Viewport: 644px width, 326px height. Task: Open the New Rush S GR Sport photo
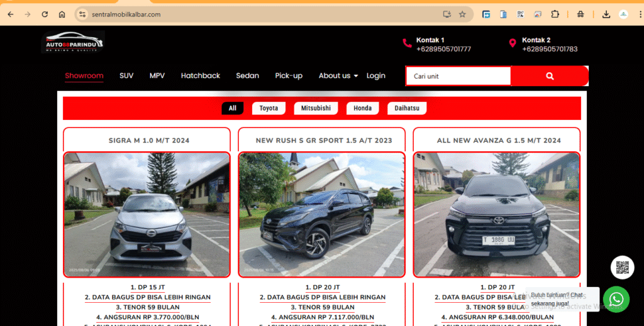click(x=321, y=214)
